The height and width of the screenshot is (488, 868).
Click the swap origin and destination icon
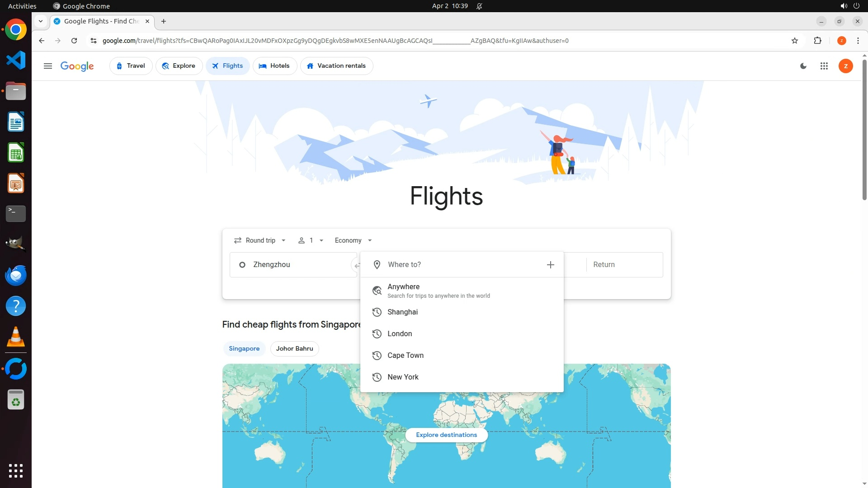point(356,265)
